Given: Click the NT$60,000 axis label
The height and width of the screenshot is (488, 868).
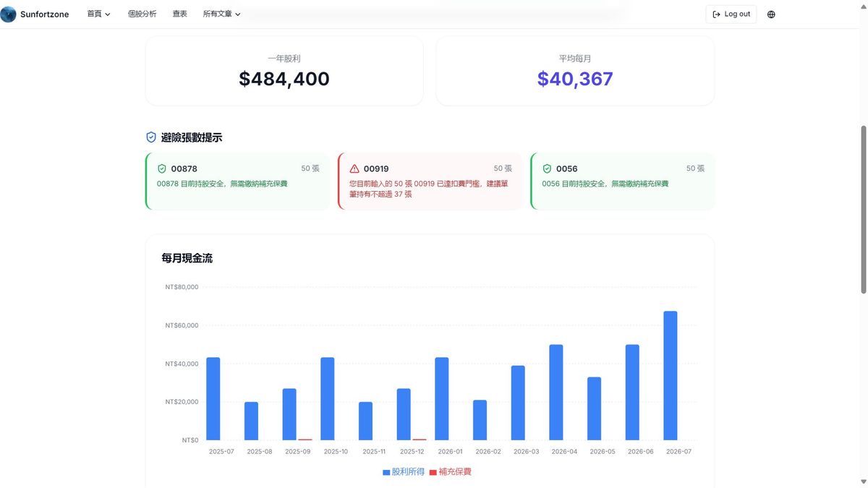Looking at the screenshot, I should (182, 325).
